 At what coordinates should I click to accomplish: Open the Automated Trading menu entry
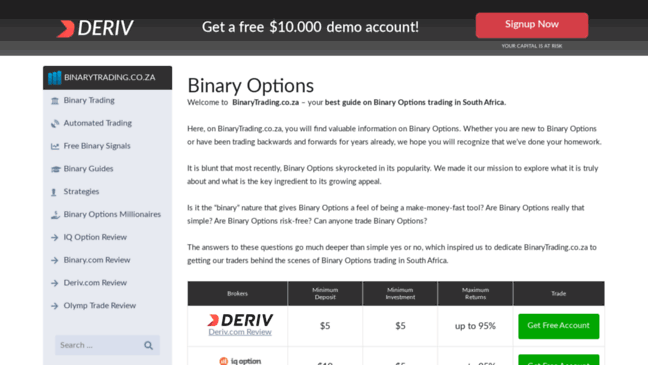[98, 123]
